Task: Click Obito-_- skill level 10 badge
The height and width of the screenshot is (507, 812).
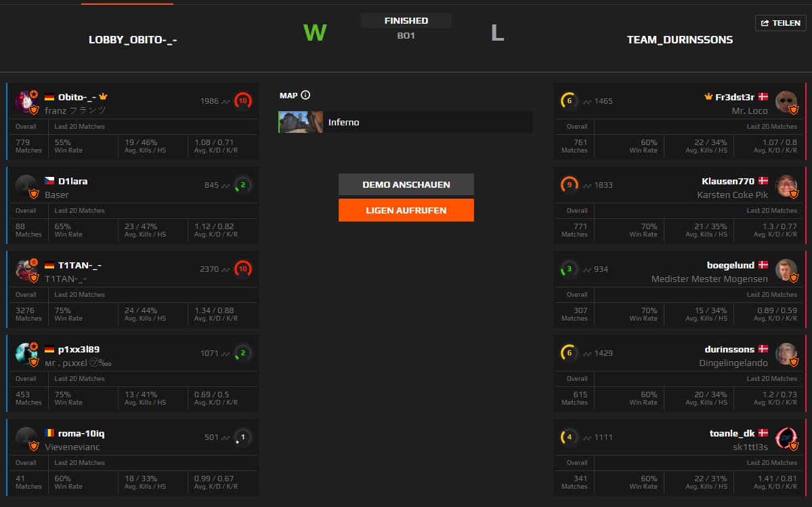Action: 243,100
